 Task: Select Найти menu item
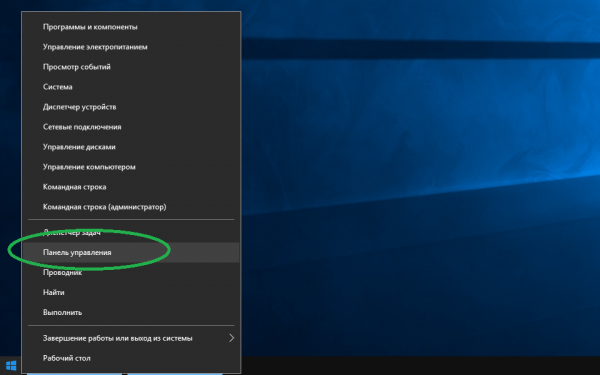[131, 292]
